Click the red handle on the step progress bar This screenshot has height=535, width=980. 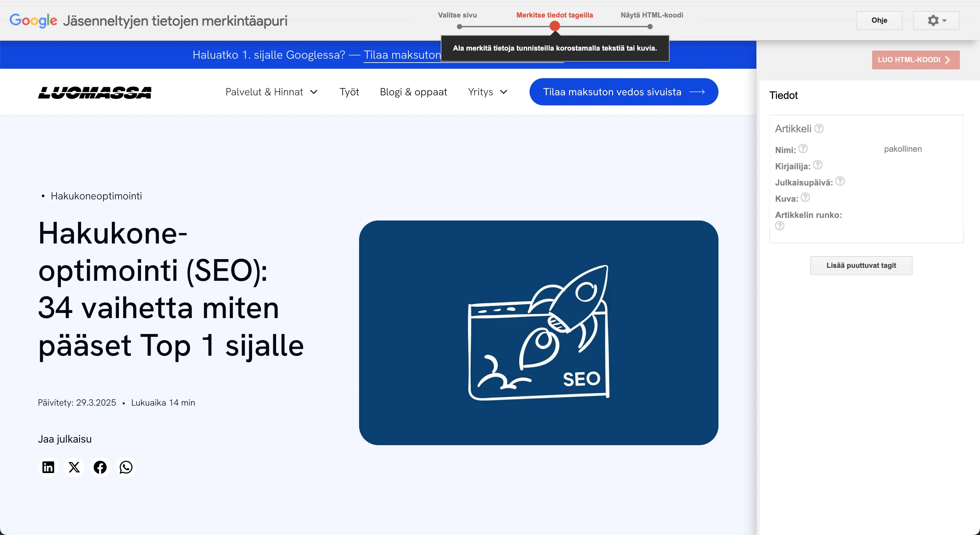[555, 26]
